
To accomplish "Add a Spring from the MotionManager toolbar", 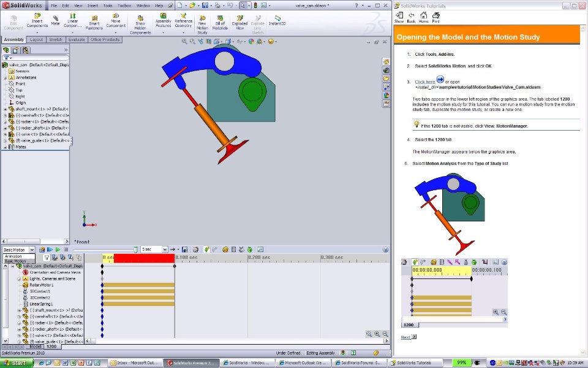I will pos(233,250).
